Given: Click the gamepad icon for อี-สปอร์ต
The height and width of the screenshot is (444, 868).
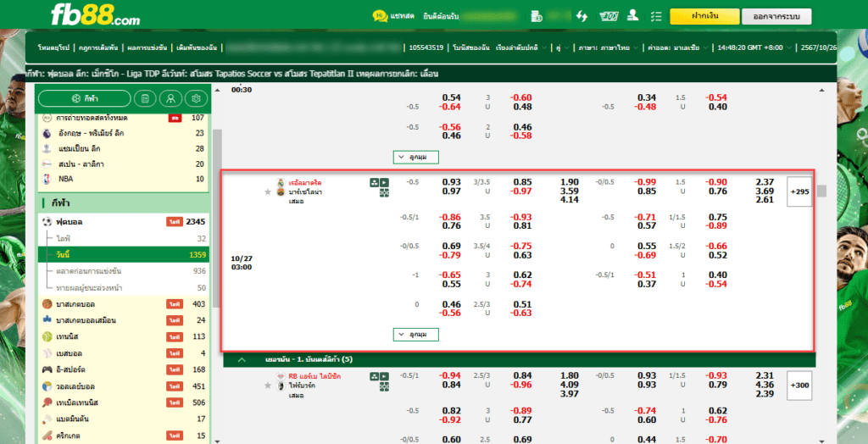Looking at the screenshot, I should [47, 369].
